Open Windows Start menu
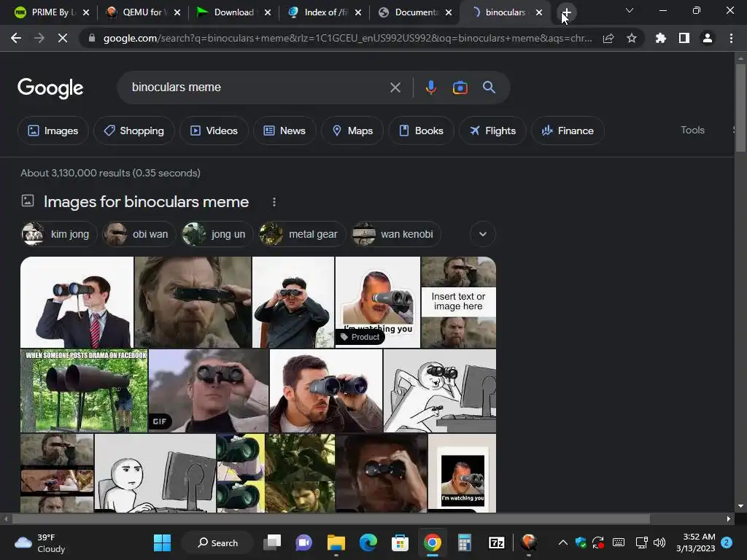Screen dimensions: 747x560 pos(162,542)
